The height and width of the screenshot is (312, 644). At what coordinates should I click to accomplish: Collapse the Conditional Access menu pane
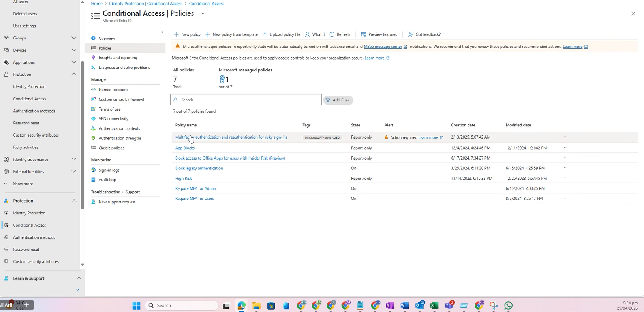point(161,32)
